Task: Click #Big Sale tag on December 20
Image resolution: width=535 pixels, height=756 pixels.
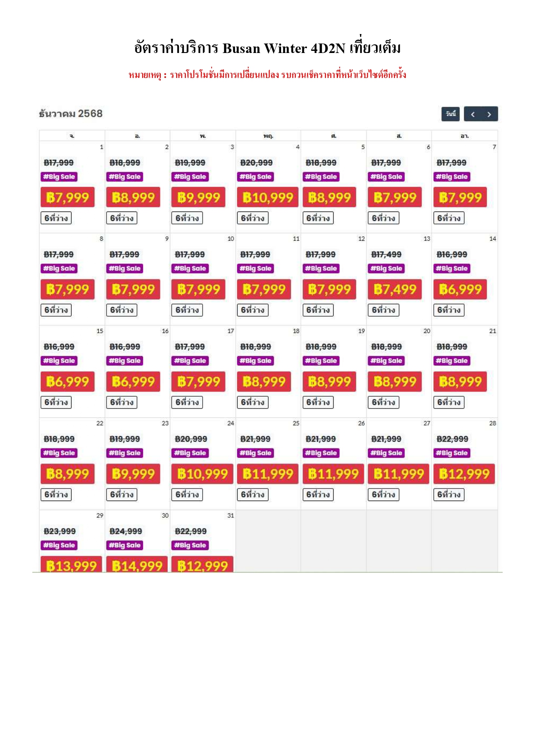Action: tap(386, 361)
